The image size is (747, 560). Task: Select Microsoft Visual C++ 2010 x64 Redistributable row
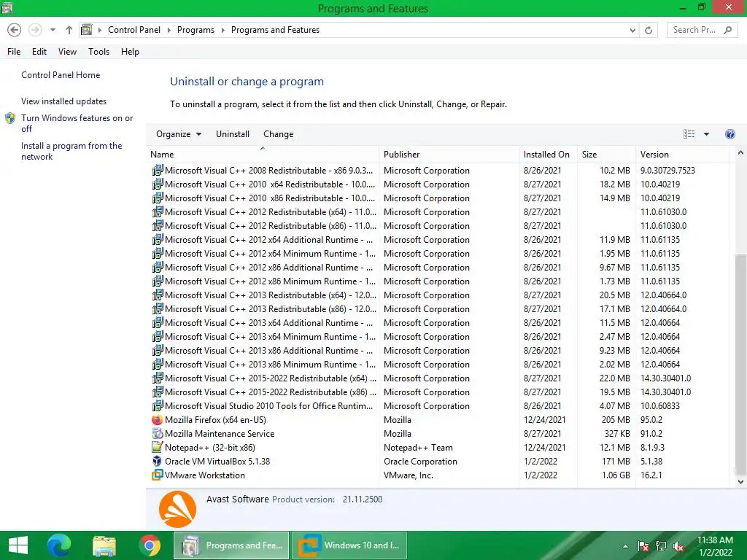[438, 184]
